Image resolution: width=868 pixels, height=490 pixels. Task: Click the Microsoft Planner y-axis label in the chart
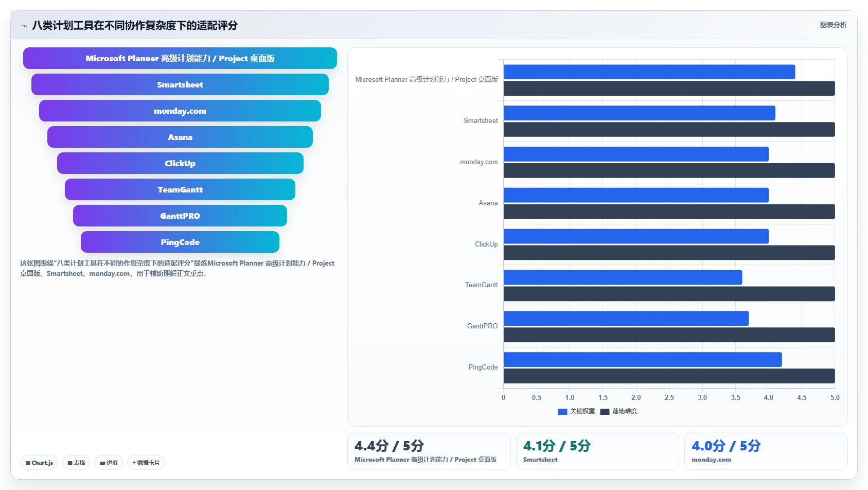point(427,80)
